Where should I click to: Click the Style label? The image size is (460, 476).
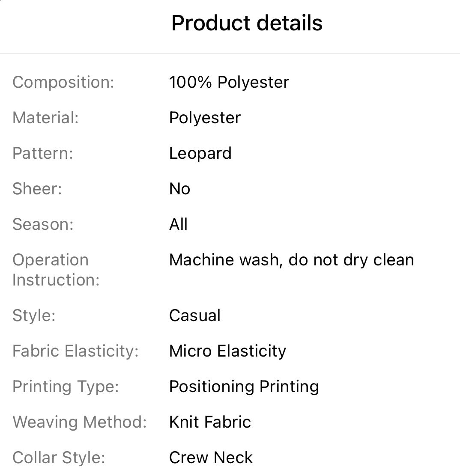(34, 315)
